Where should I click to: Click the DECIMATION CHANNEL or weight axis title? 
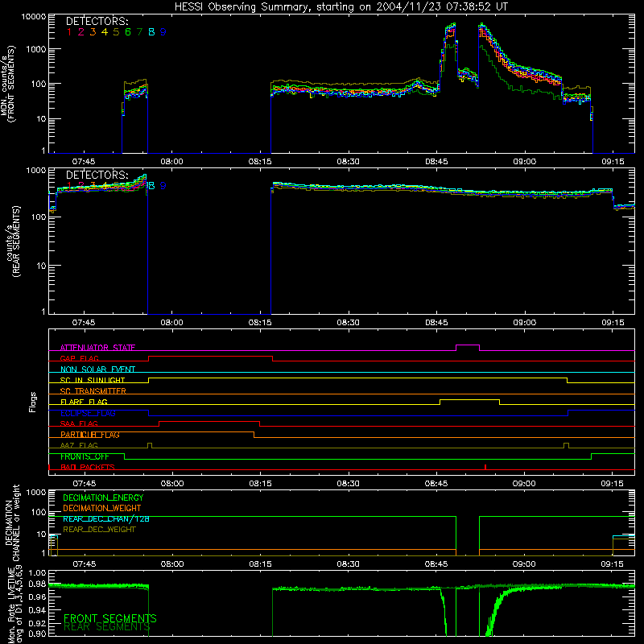(12, 523)
